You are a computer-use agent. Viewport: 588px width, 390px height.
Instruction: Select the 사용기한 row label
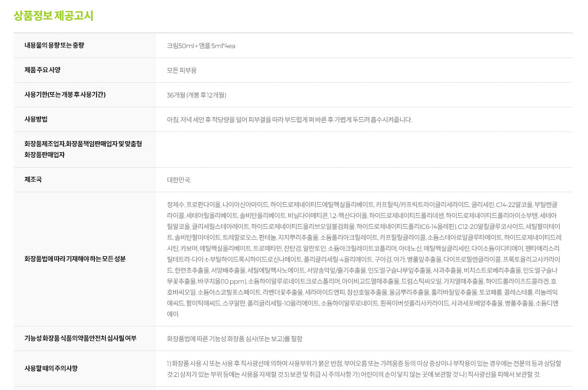pos(65,95)
